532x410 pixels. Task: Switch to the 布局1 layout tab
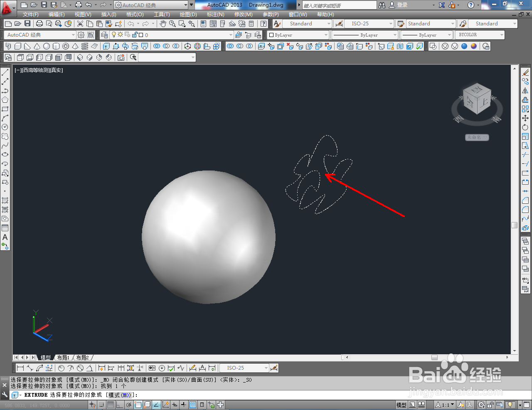(x=63, y=358)
